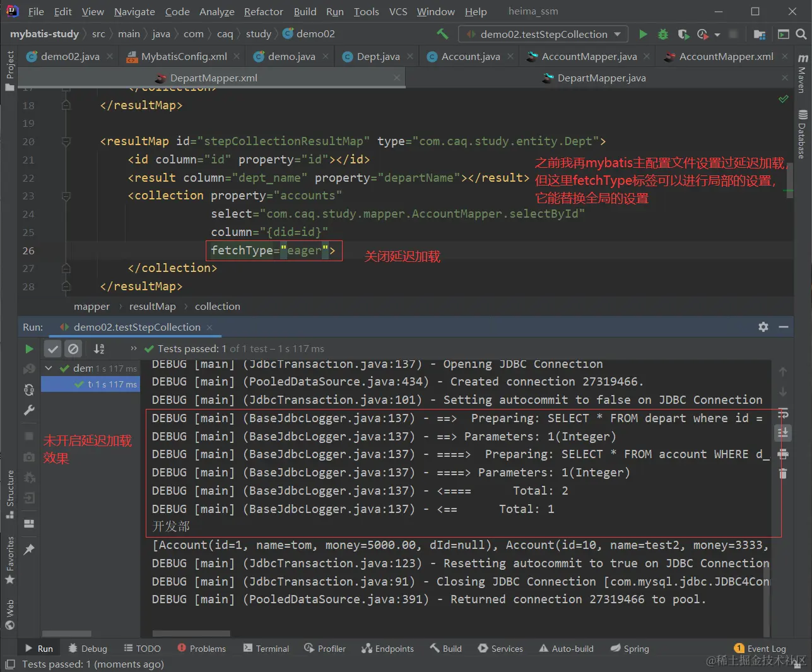This screenshot has height=672, width=812.
Task: Open the Profiler run icon in the toolbar
Action: coord(703,34)
